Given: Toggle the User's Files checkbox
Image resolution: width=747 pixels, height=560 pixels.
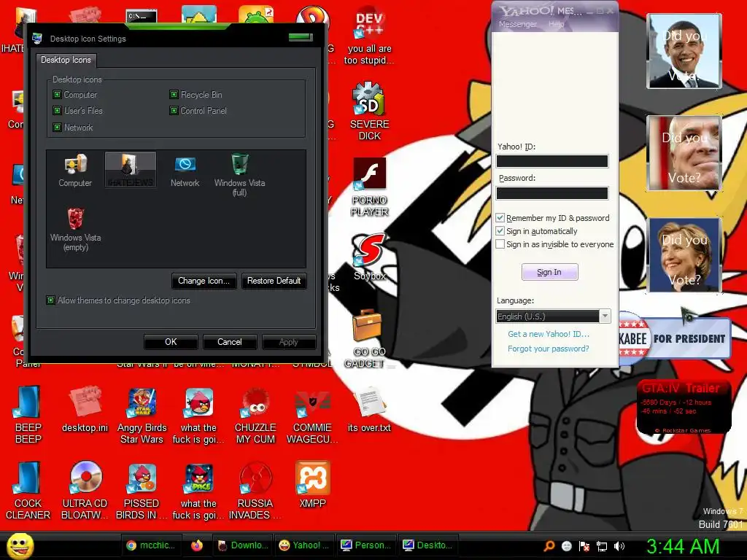Looking at the screenshot, I should pos(57,111).
